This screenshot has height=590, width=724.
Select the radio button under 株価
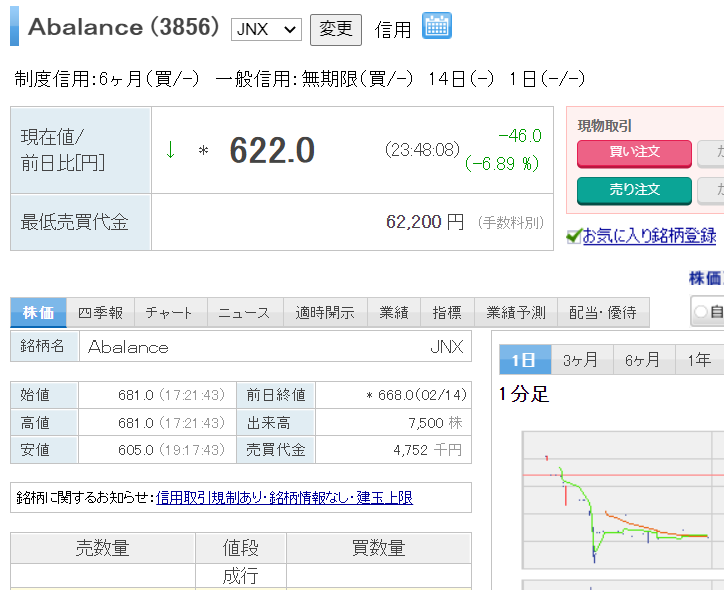702,313
